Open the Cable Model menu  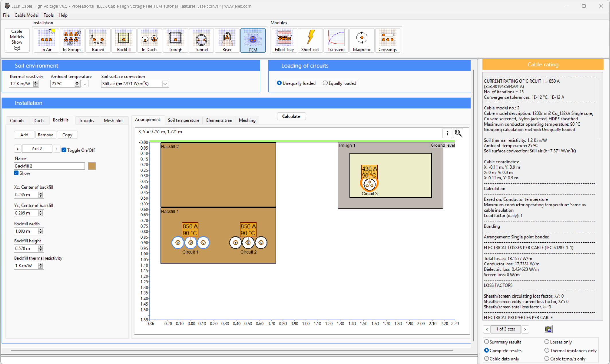coord(26,15)
